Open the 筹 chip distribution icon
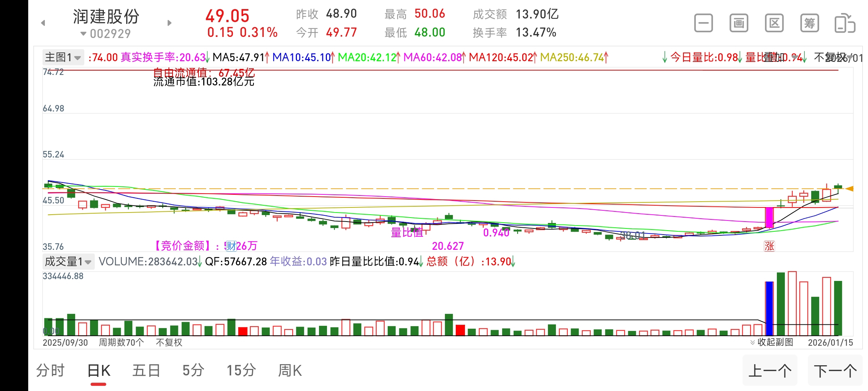 [x=809, y=24]
